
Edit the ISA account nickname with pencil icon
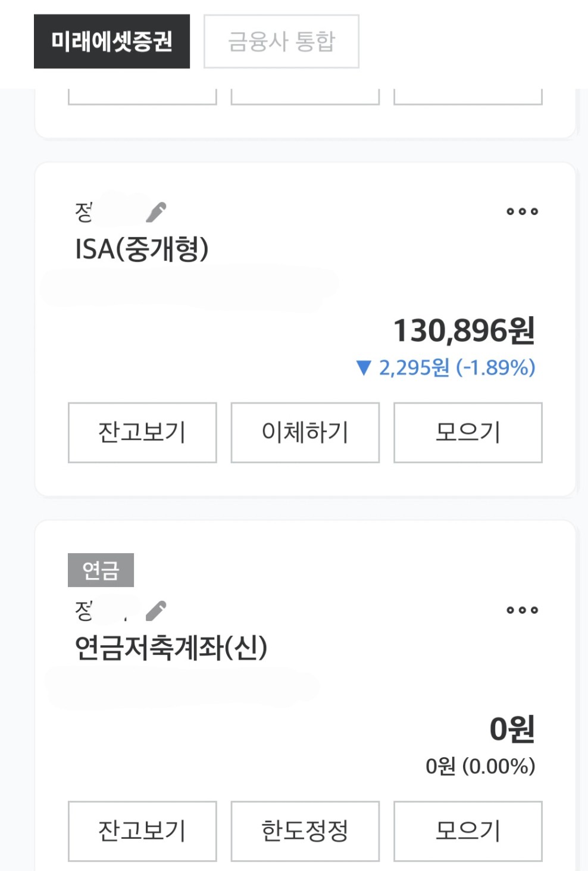(156, 212)
